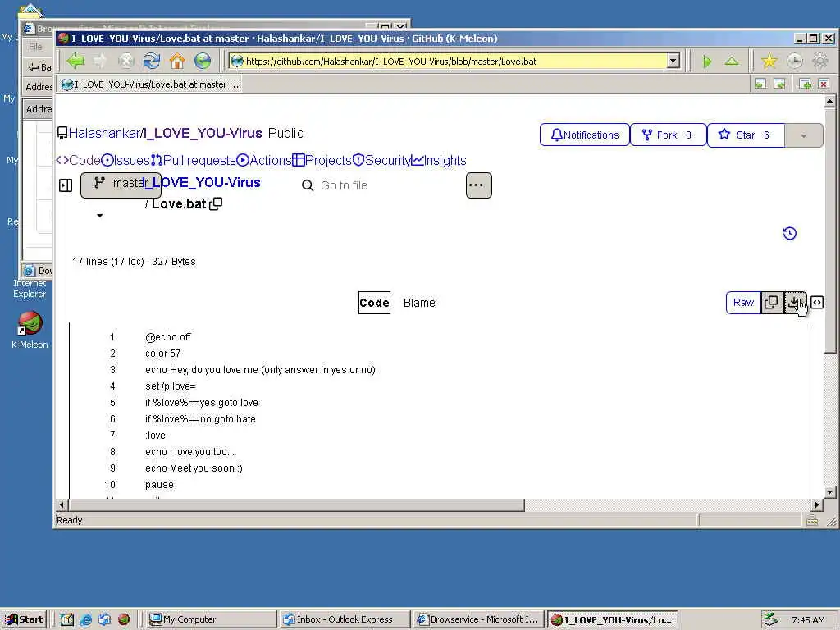Screen dimensions: 840x630
Task: Open the Insights repository tab
Action: tap(439, 160)
